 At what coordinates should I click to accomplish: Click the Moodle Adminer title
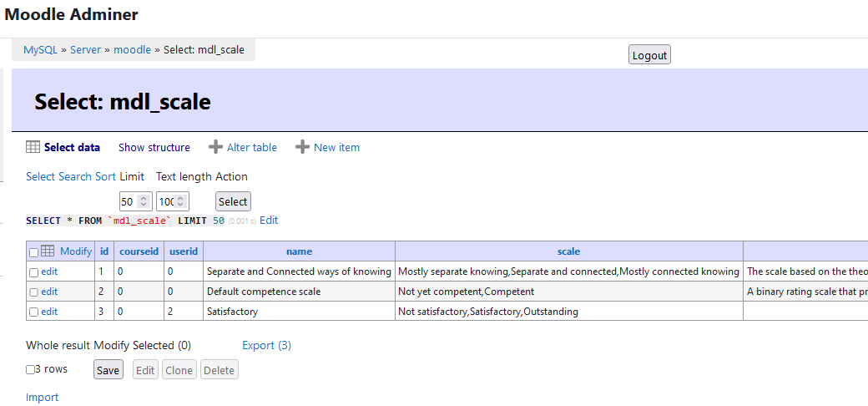pos(72,14)
